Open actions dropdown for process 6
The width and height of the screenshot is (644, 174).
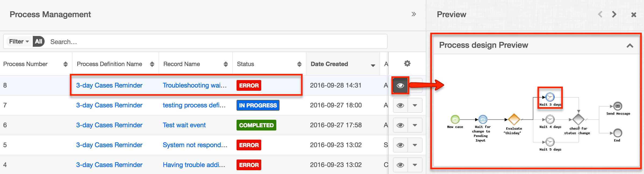coord(415,125)
